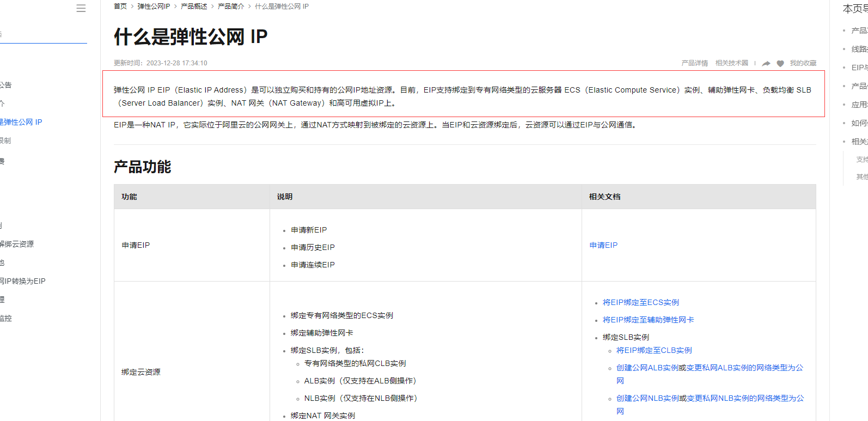The image size is (868, 421).
Task: Click 绑定专有网络类型的ECS实例 bullet text
Action: coord(342,315)
